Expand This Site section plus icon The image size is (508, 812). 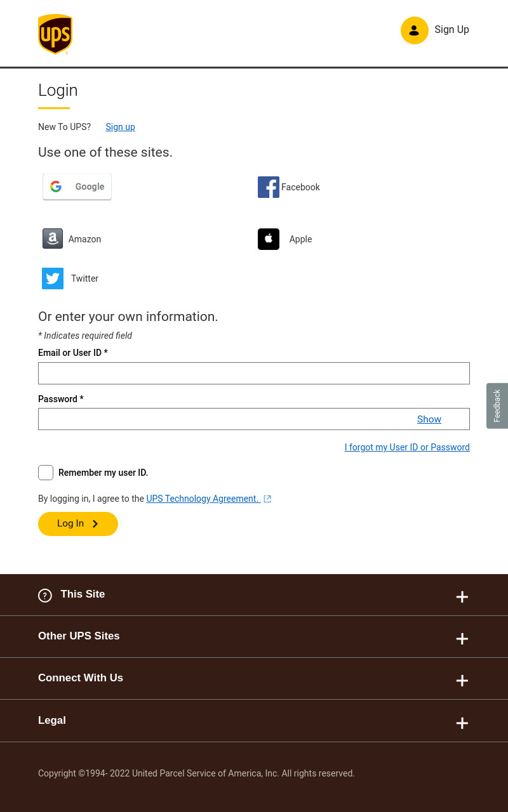pyautogui.click(x=462, y=597)
